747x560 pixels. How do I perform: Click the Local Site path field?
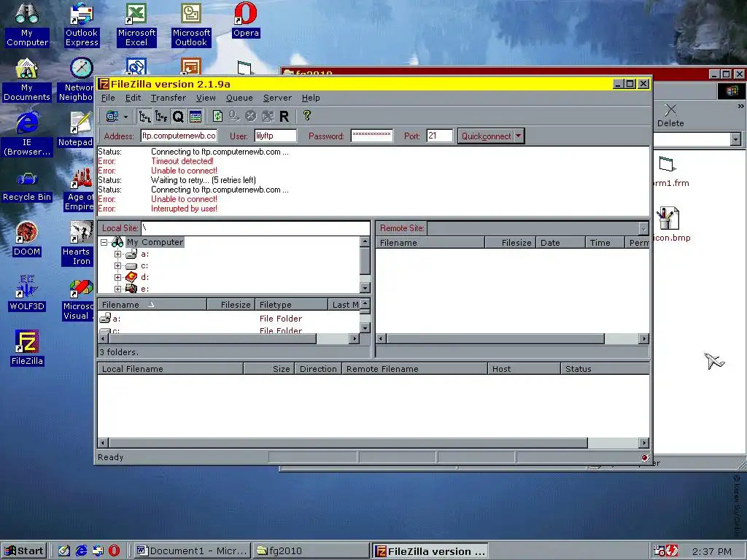coord(255,228)
